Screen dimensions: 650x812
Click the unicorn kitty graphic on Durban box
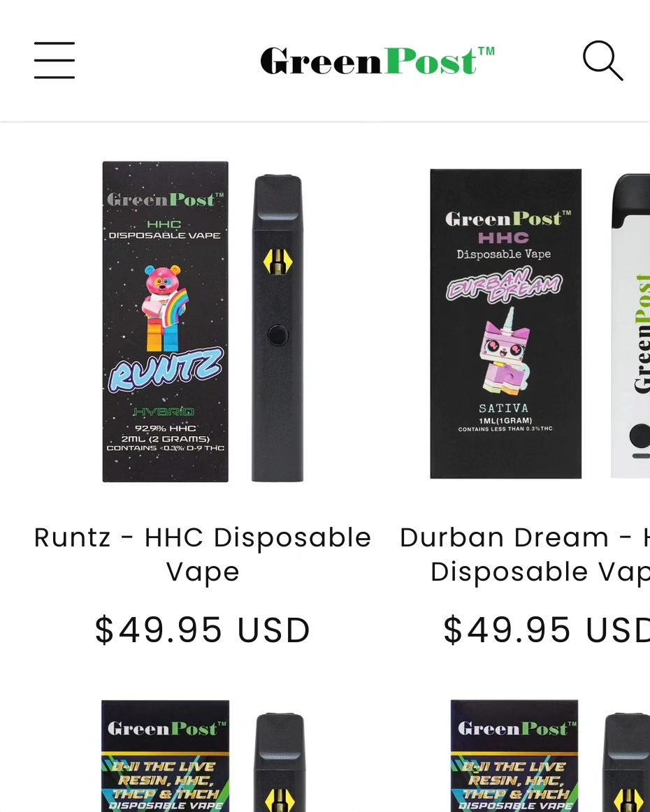(503, 351)
